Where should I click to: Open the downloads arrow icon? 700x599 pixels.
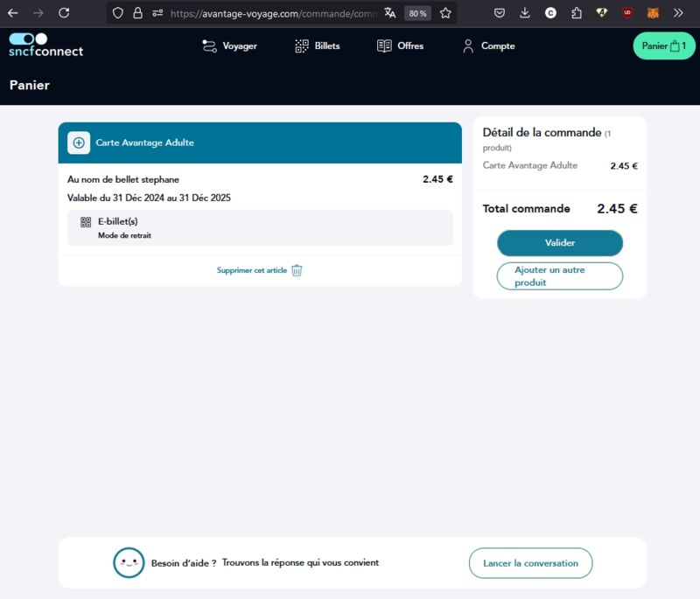(525, 13)
